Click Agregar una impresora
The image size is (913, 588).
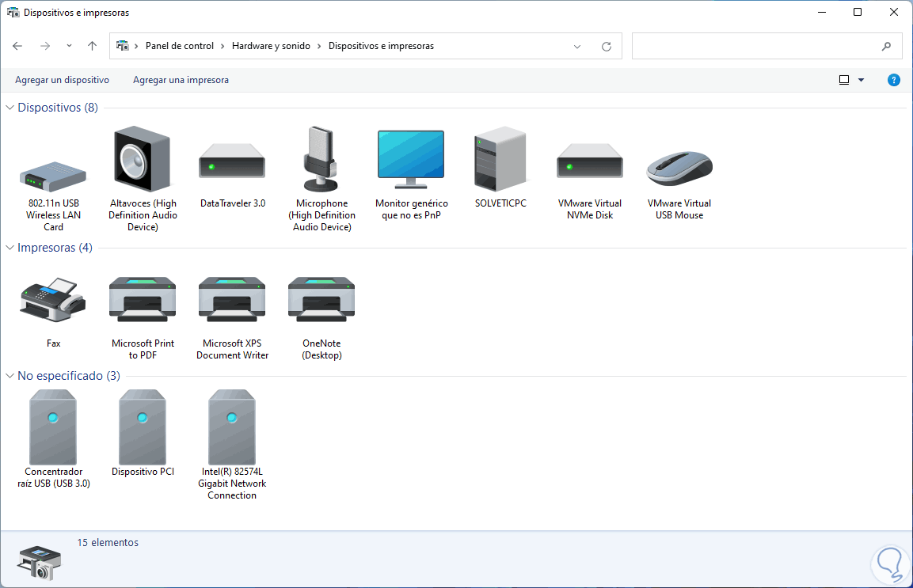click(x=181, y=80)
